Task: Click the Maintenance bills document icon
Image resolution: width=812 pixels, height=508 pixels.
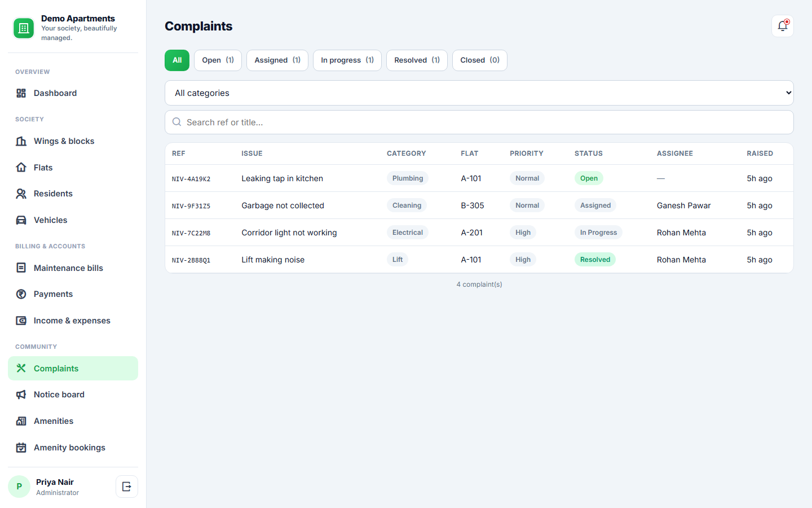Action: (x=21, y=268)
